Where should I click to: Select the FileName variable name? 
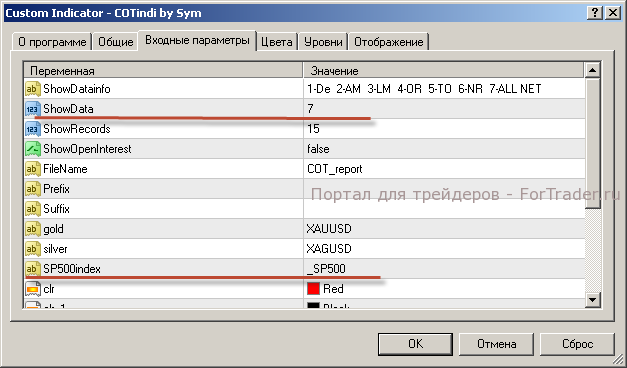(x=65, y=169)
